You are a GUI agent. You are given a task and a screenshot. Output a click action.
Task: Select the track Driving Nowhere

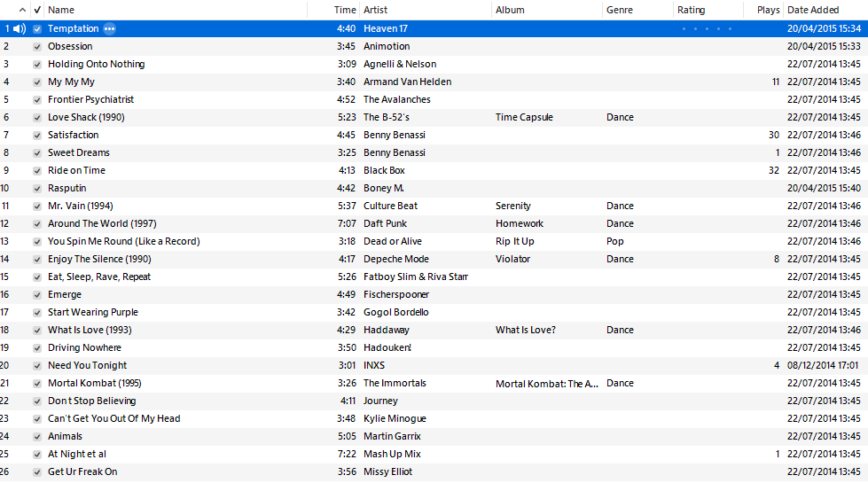click(85, 347)
